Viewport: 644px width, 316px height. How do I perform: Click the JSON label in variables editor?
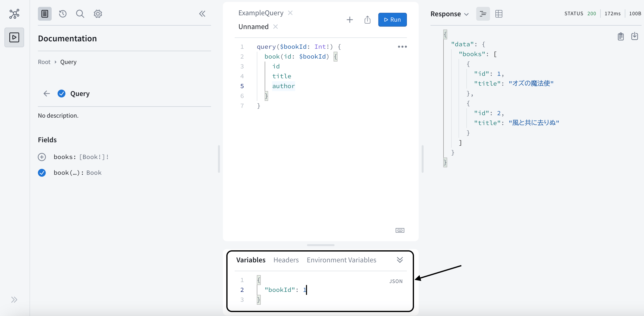[396, 281]
